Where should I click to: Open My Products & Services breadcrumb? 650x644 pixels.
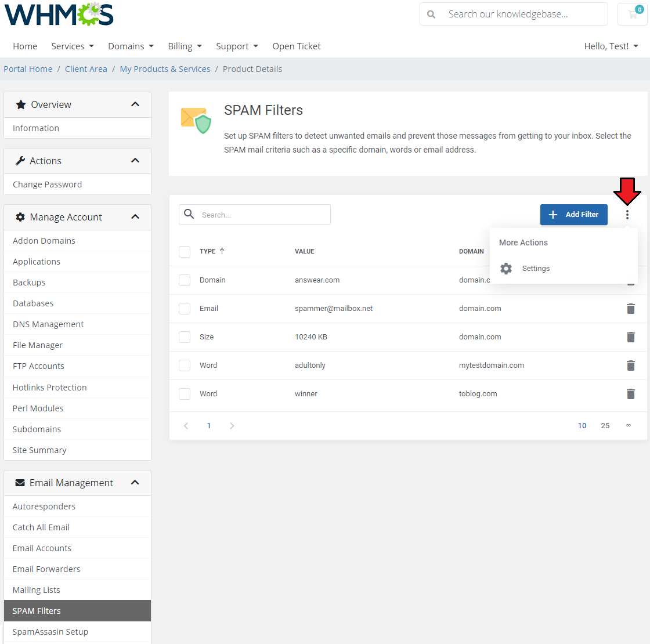[x=165, y=69]
